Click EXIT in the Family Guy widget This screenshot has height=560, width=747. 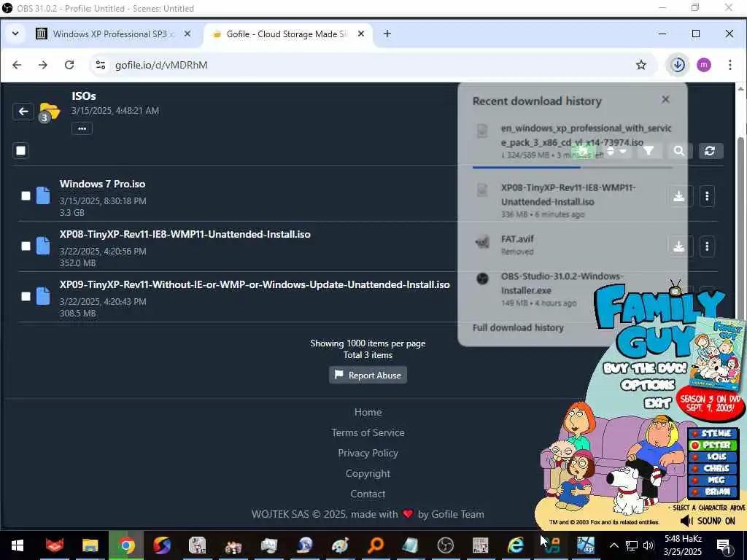(x=657, y=403)
